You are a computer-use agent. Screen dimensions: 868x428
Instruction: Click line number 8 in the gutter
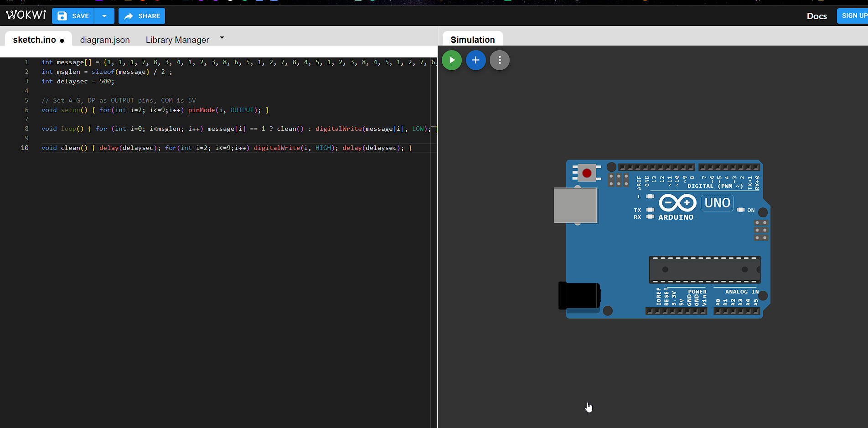(x=26, y=129)
